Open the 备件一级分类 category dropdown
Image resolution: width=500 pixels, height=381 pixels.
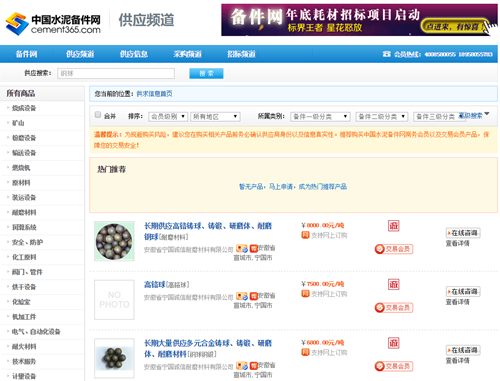coord(320,116)
